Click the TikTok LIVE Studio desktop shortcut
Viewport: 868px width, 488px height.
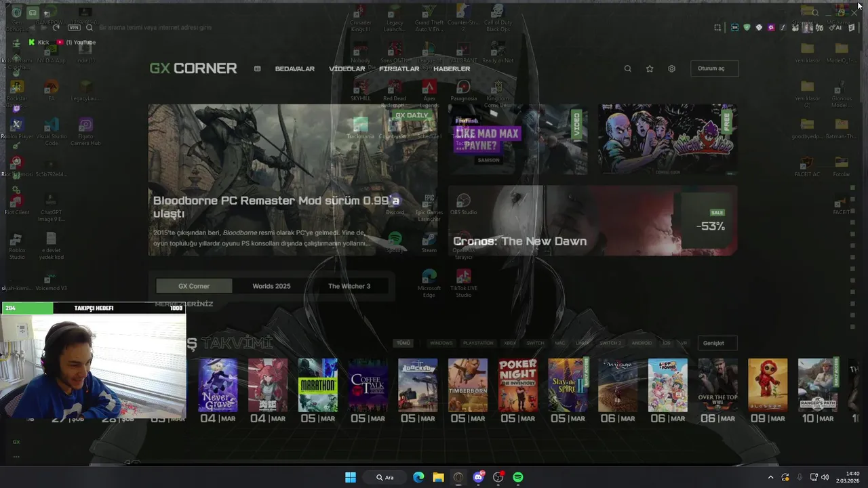point(464,283)
